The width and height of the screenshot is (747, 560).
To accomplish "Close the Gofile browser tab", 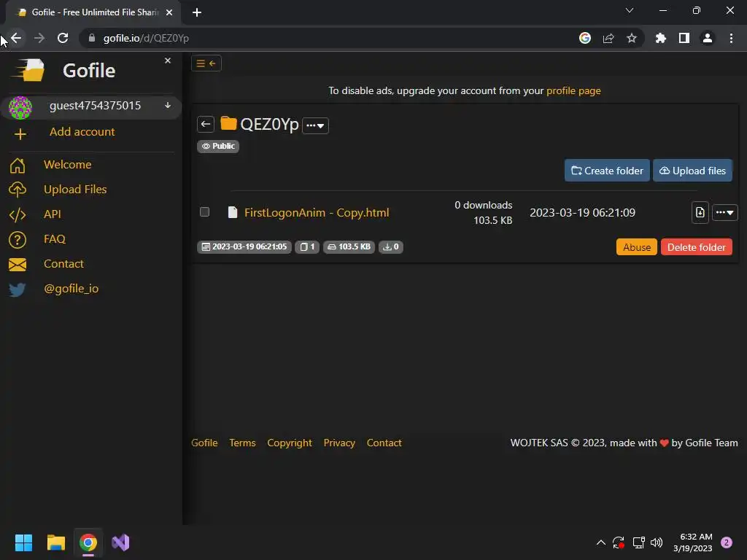I will click(x=169, y=12).
